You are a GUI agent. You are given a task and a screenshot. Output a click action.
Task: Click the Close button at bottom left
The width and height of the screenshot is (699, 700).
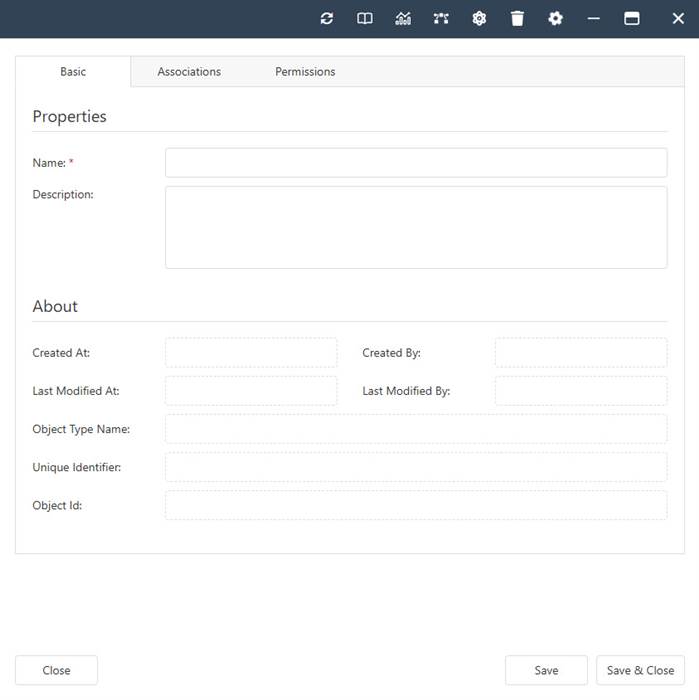pyautogui.click(x=56, y=670)
